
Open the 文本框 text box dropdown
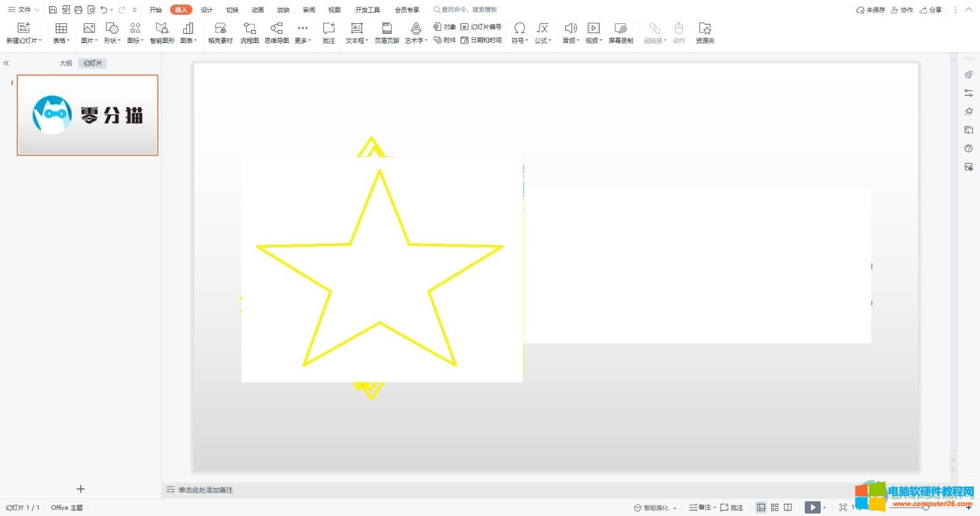point(356,32)
